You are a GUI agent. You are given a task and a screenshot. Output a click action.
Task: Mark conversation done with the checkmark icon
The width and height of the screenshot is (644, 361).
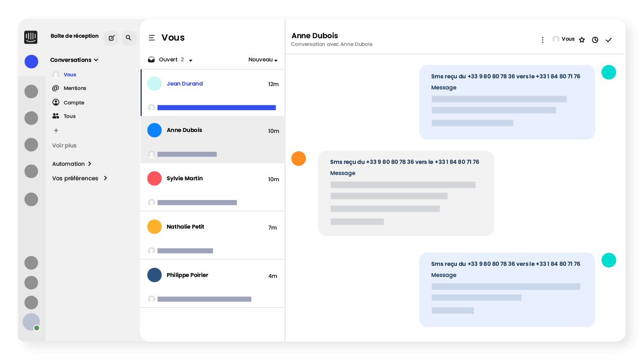point(609,40)
